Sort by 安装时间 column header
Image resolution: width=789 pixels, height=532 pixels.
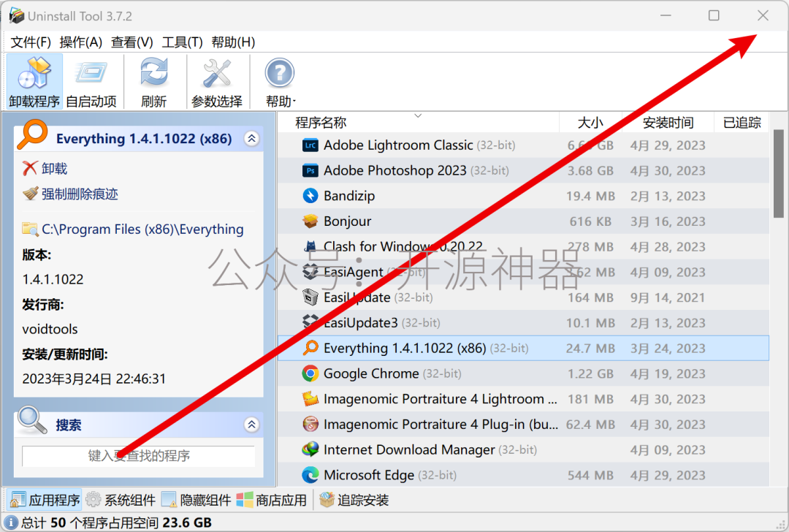point(668,122)
